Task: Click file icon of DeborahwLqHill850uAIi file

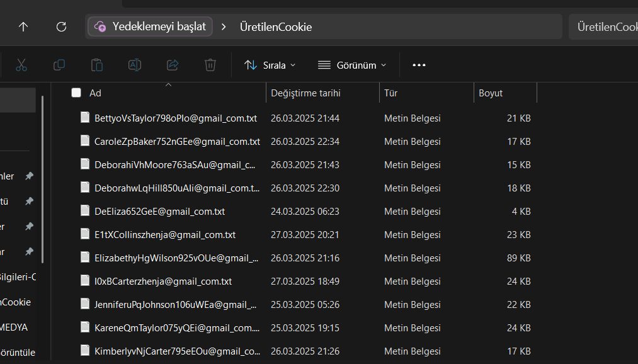Action: click(85, 188)
